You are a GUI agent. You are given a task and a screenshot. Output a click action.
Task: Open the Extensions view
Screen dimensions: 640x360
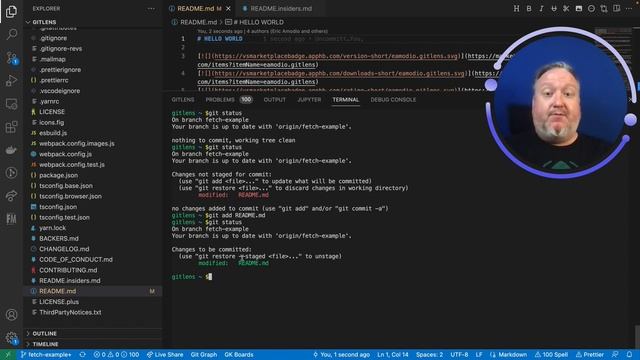[11, 127]
